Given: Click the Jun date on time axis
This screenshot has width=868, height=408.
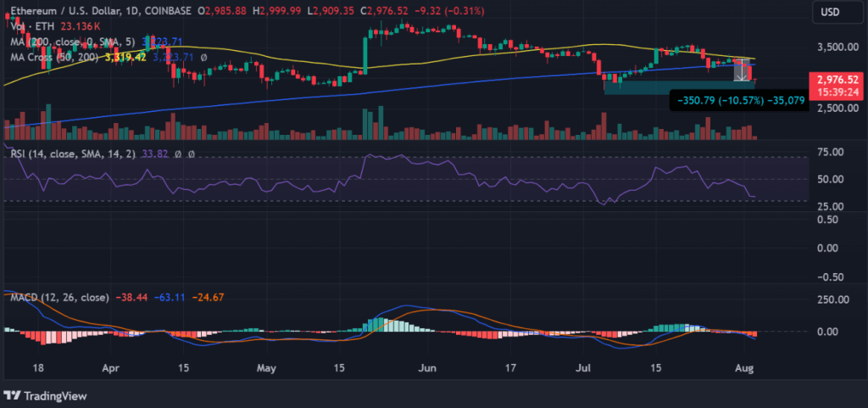Looking at the screenshot, I should [x=428, y=367].
